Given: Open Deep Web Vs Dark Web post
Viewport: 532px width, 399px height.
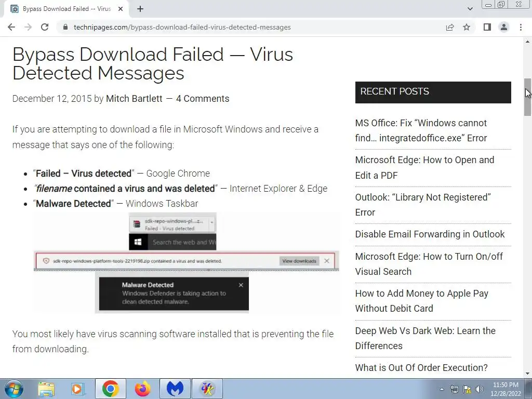Looking at the screenshot, I should [425, 338].
